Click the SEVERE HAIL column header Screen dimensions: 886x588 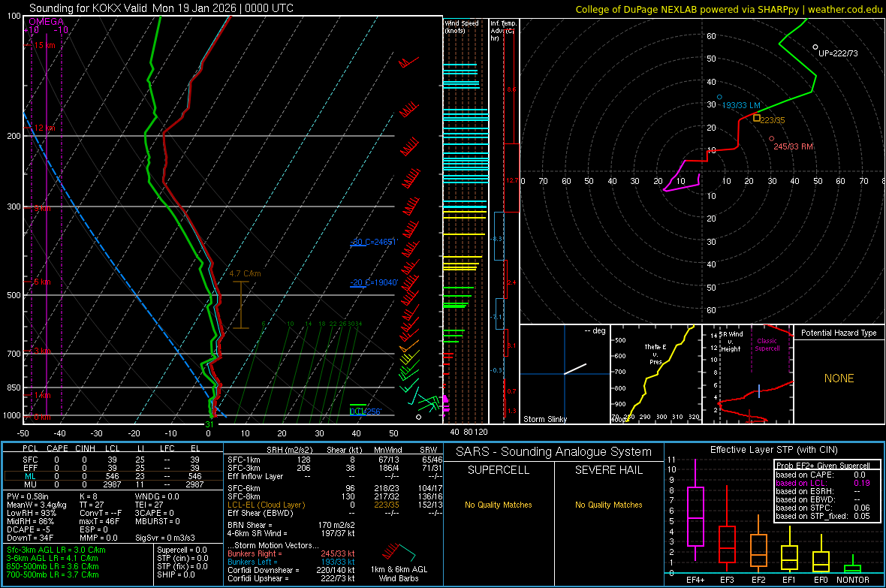(608, 470)
